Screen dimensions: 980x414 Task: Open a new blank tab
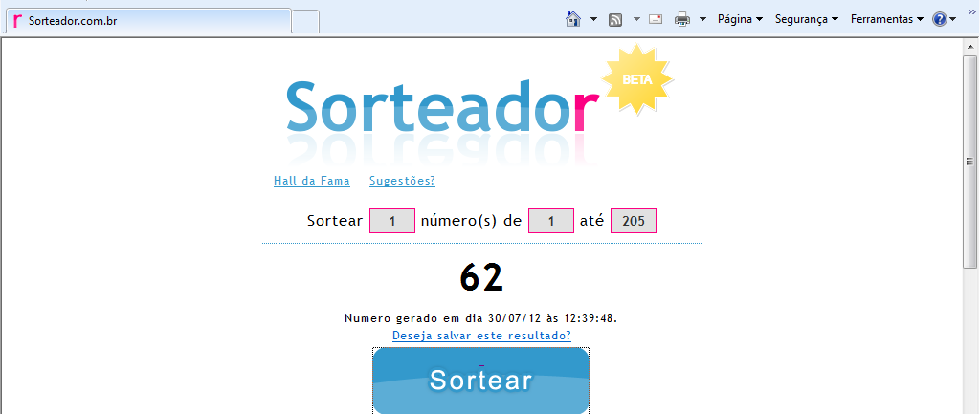pos(305,21)
